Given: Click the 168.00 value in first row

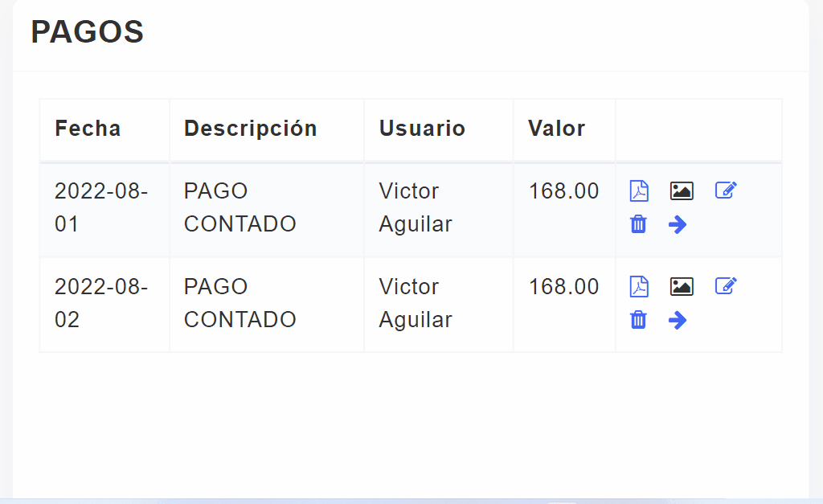Looking at the screenshot, I should pyautogui.click(x=563, y=191).
